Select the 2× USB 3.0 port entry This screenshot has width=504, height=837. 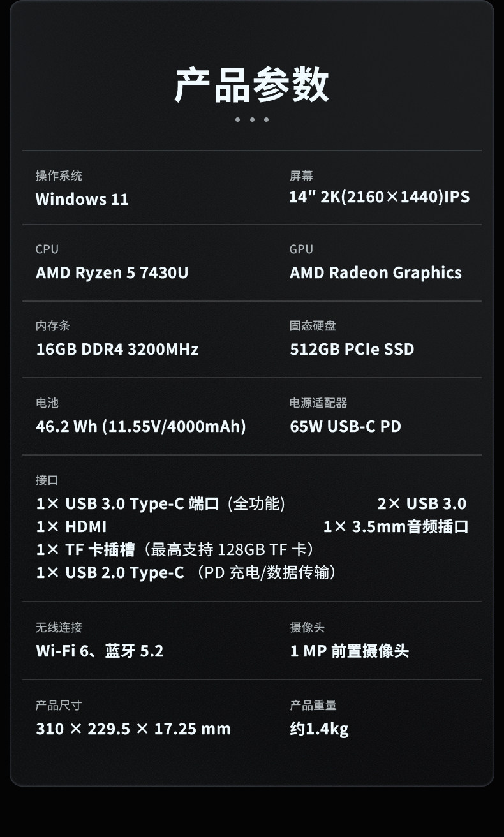[x=421, y=504]
